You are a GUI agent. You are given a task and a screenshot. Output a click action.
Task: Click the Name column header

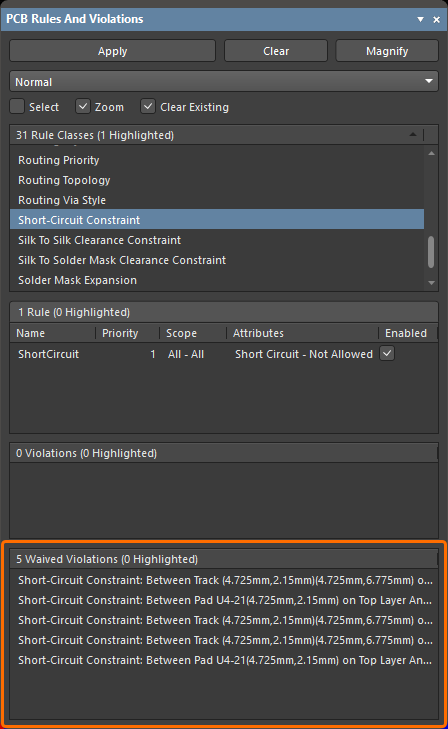tap(53, 333)
